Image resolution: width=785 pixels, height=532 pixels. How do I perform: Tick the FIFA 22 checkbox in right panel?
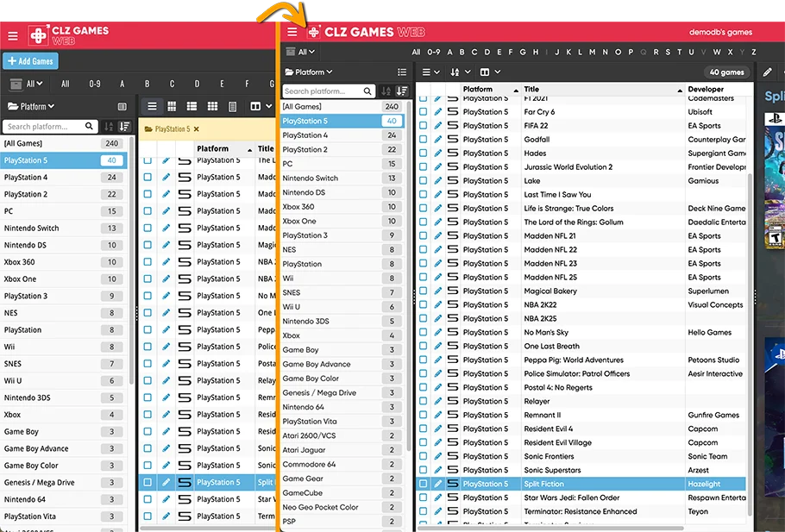click(423, 126)
